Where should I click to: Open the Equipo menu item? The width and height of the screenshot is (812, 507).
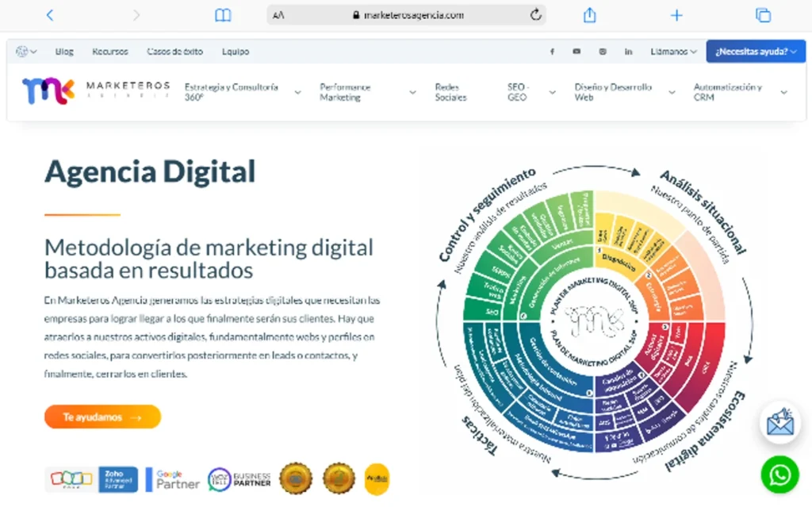click(x=236, y=52)
